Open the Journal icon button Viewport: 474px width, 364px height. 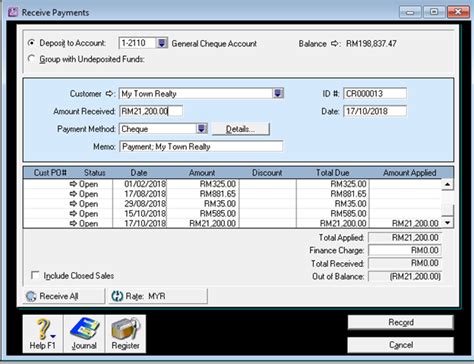click(84, 334)
